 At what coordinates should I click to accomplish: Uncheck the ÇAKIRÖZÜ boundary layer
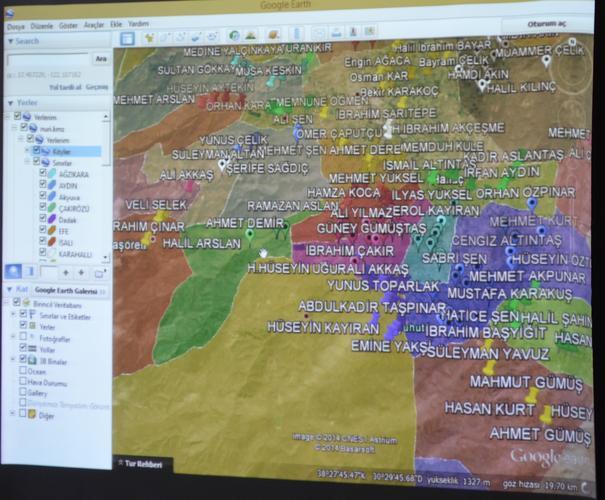(43, 207)
